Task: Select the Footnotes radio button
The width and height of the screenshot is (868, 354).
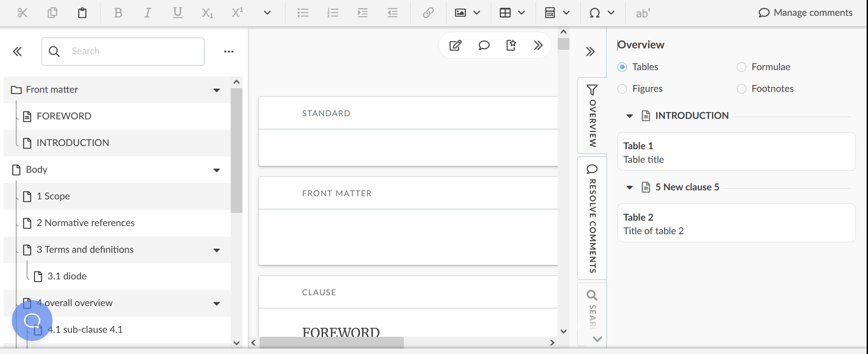Action: pos(742,89)
